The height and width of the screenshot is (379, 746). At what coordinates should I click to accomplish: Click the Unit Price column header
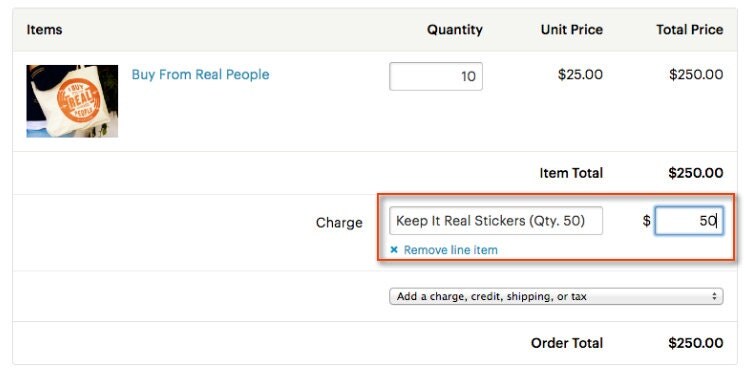[x=572, y=29]
